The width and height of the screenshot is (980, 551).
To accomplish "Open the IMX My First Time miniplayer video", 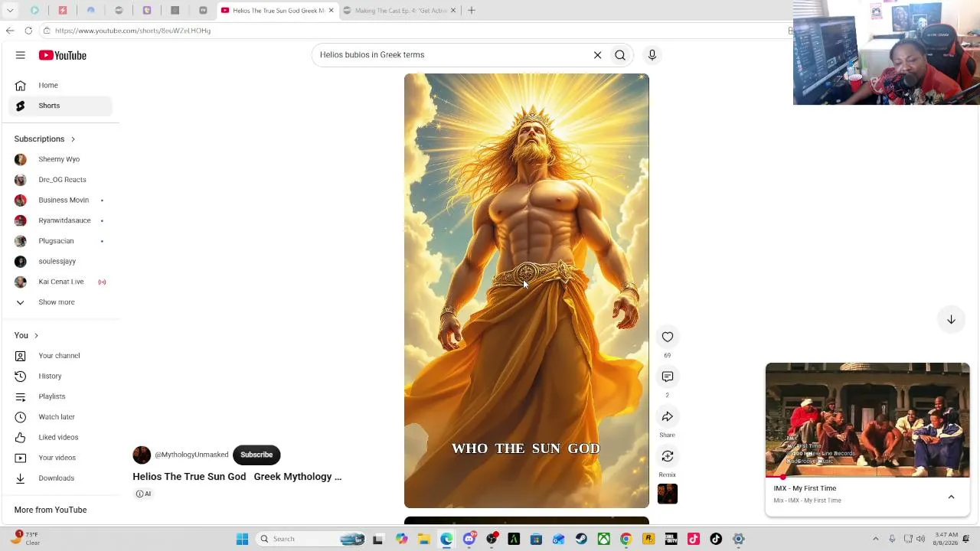I will point(867,420).
